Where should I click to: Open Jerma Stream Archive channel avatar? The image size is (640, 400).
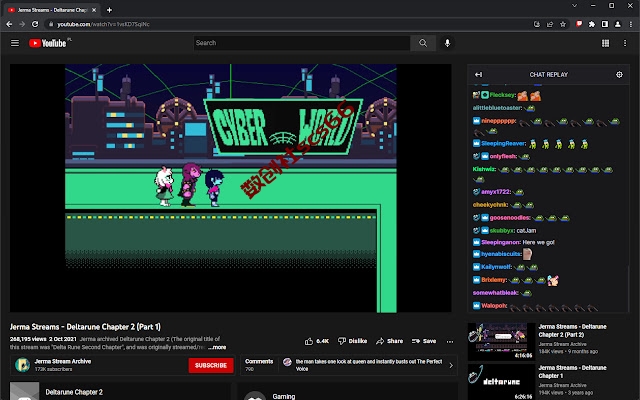(22, 365)
